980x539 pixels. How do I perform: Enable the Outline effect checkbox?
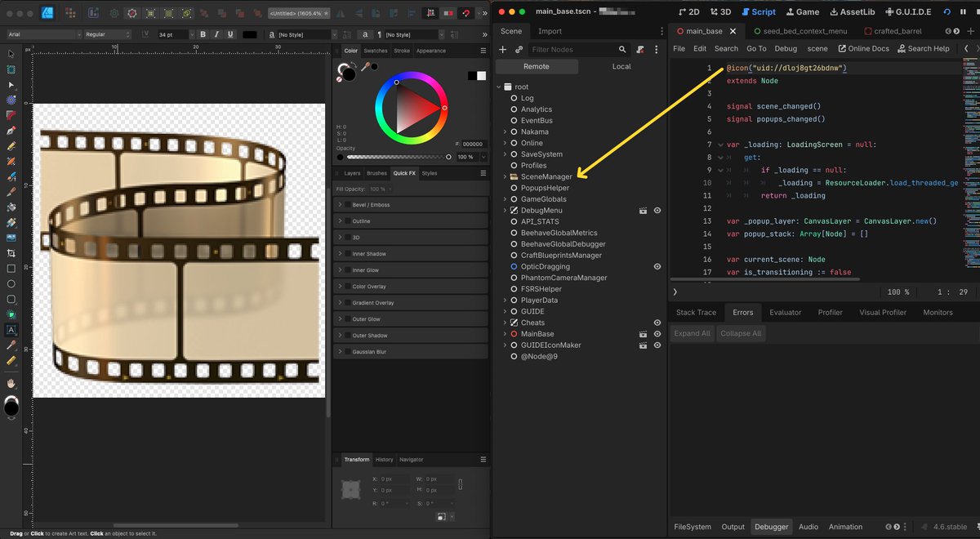(x=347, y=221)
